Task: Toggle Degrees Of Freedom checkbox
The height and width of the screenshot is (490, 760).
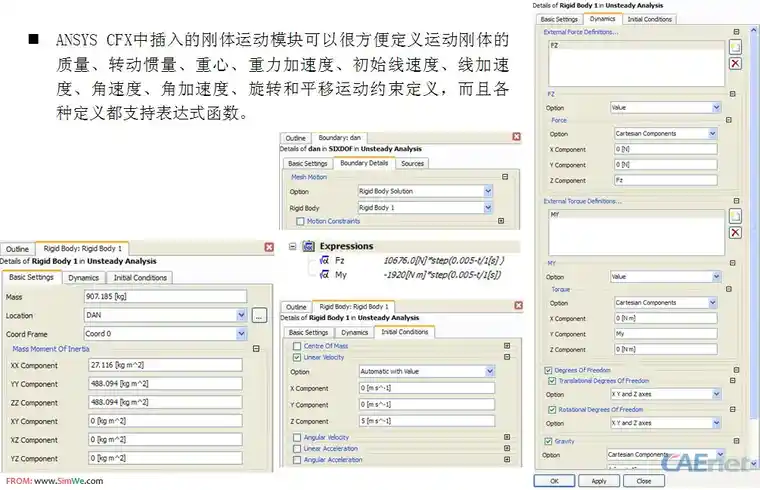Action: 548,370
